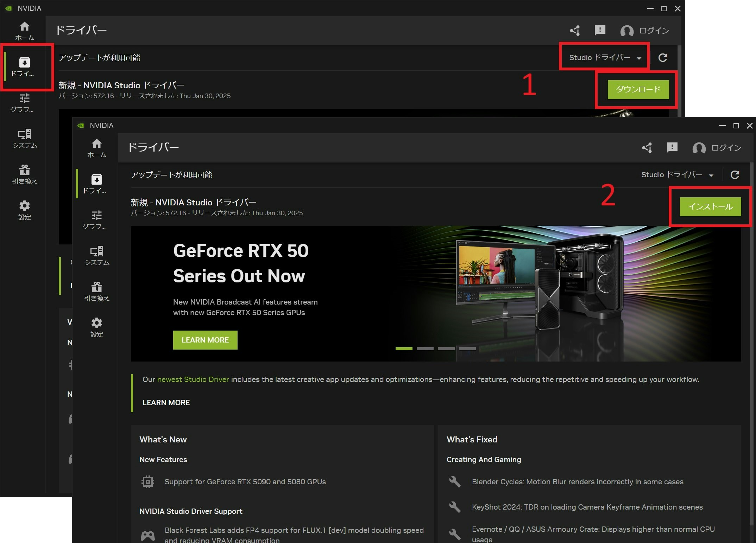Open ホーム in the front window sidebar
Image resolution: width=756 pixels, height=543 pixels.
click(x=96, y=148)
